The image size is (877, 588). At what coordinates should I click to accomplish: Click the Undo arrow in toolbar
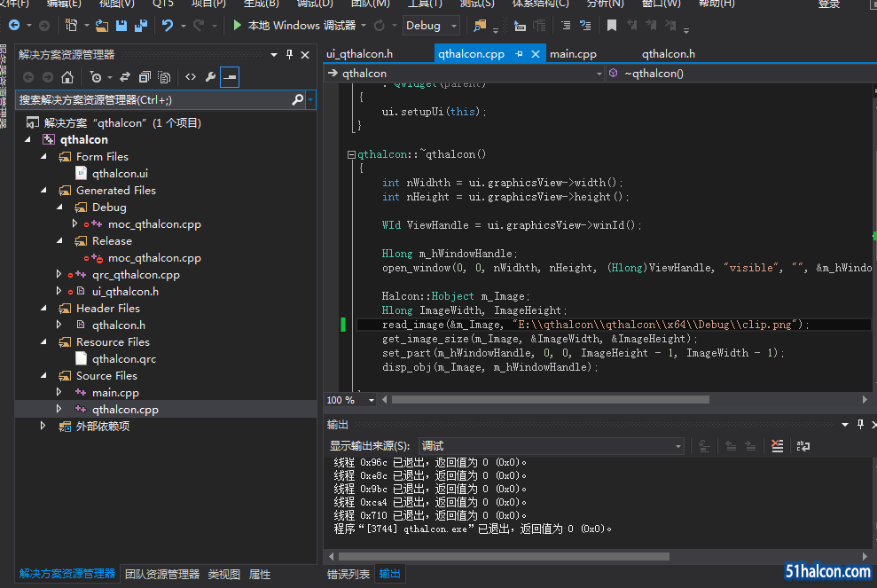click(168, 26)
